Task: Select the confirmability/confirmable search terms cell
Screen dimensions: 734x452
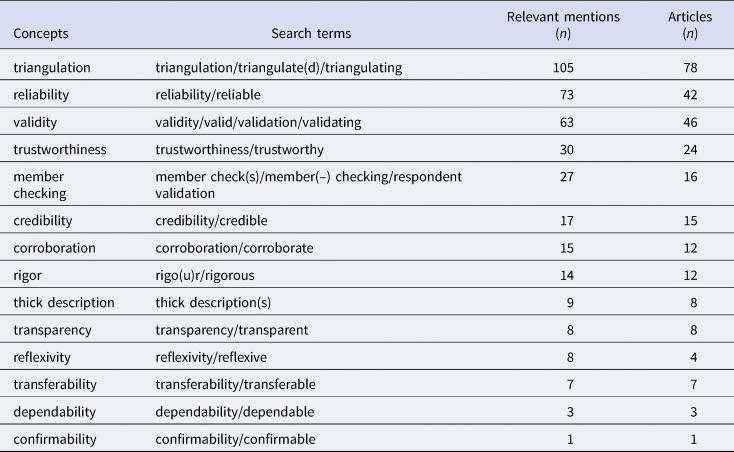Action: point(235,432)
